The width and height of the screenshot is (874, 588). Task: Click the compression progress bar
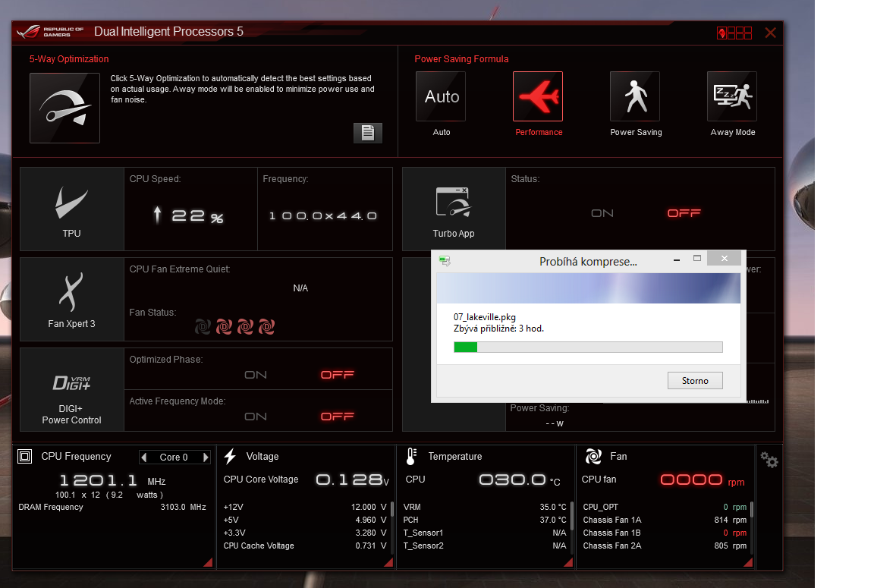pos(588,347)
